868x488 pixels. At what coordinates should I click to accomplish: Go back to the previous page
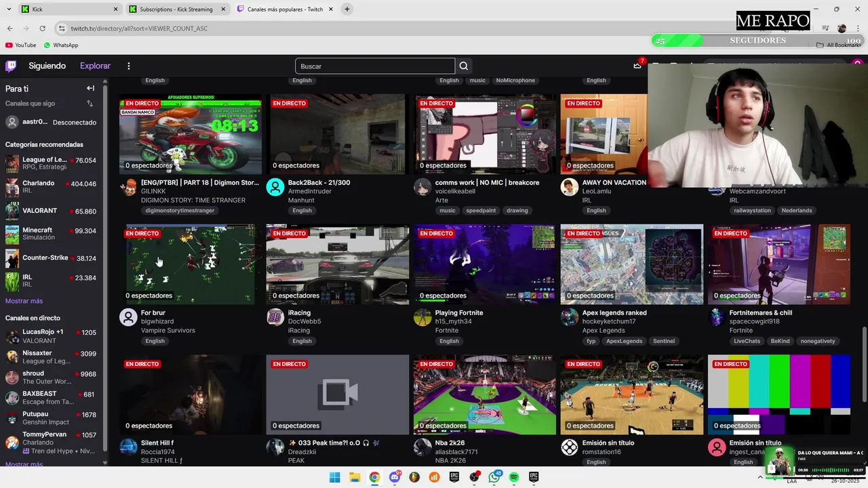9,28
